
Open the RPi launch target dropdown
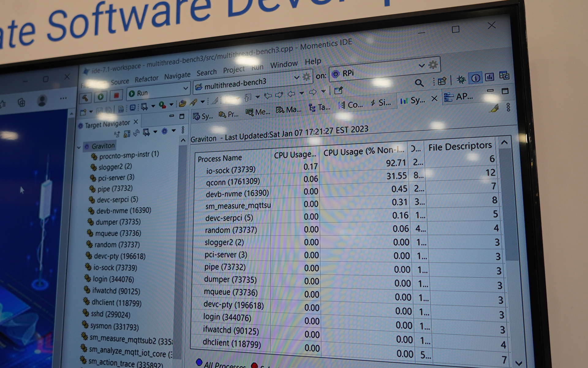pyautogui.click(x=421, y=66)
